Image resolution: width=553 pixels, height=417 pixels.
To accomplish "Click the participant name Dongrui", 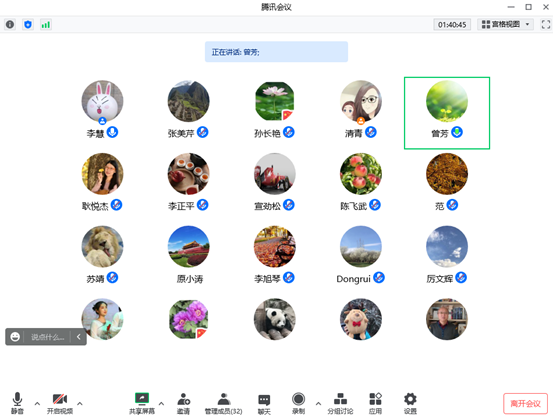I will tap(353, 279).
